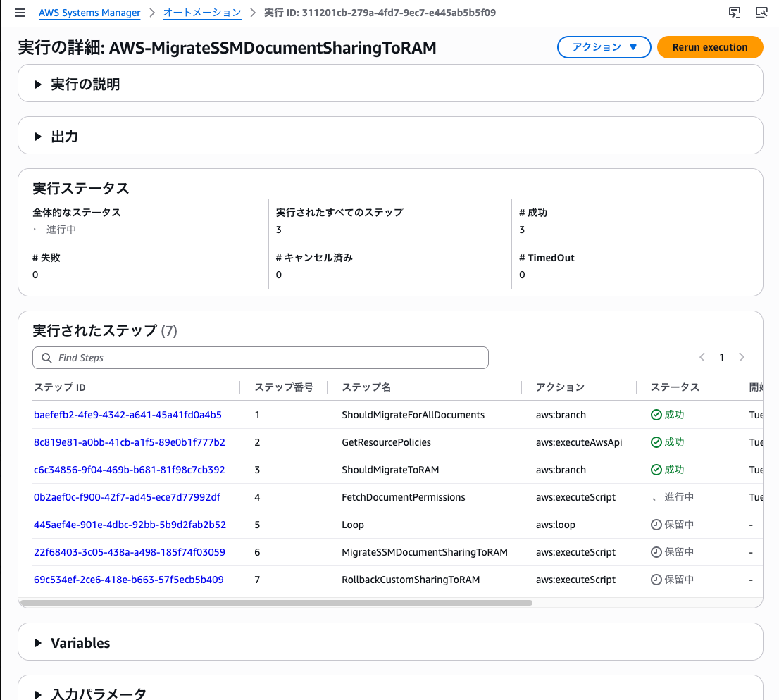Click 進行中 status of FetchDocumentPermissions row
Viewport: 779px width, 700px height.
679,497
